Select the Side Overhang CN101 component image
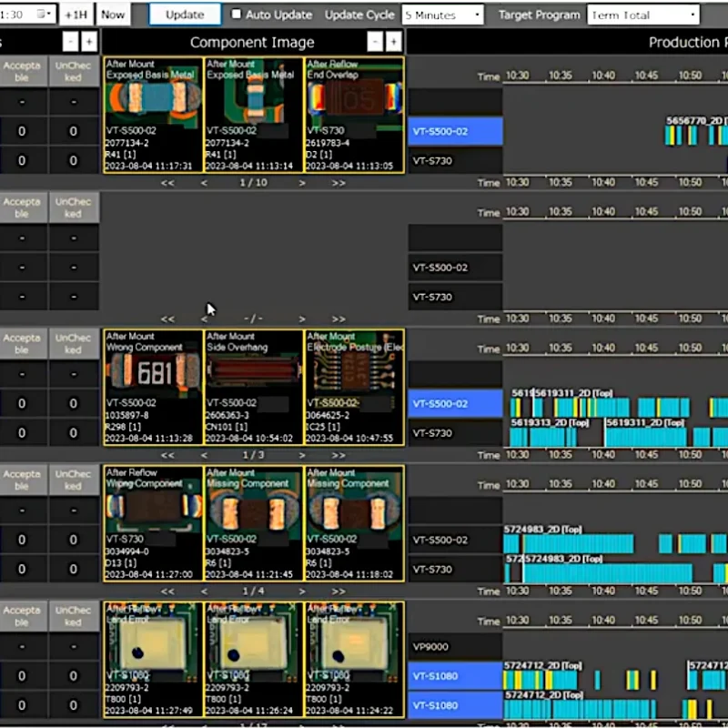 coord(254,387)
